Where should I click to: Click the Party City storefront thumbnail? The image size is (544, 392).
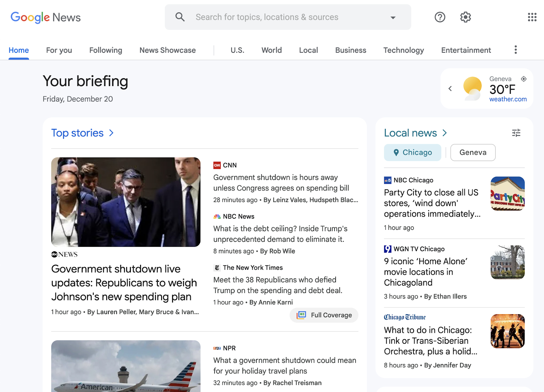(508, 194)
